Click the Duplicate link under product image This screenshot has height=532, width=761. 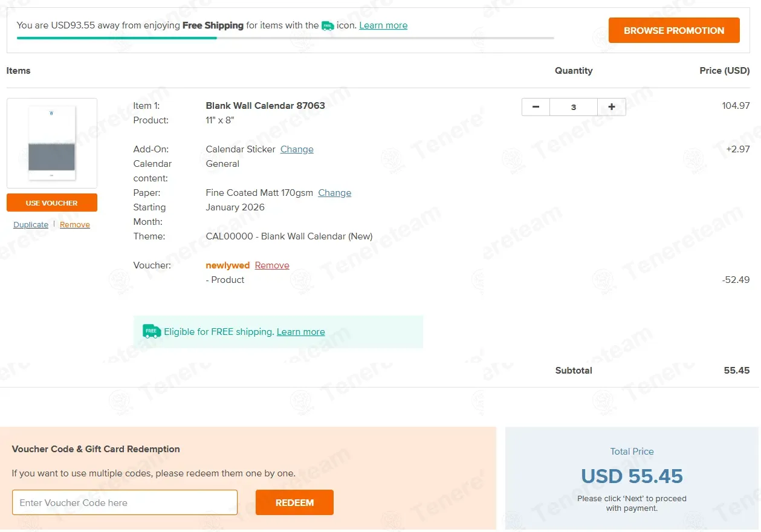pos(31,225)
